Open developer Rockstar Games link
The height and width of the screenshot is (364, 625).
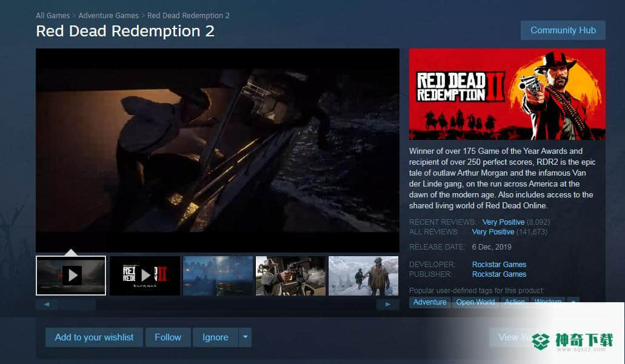click(x=499, y=265)
